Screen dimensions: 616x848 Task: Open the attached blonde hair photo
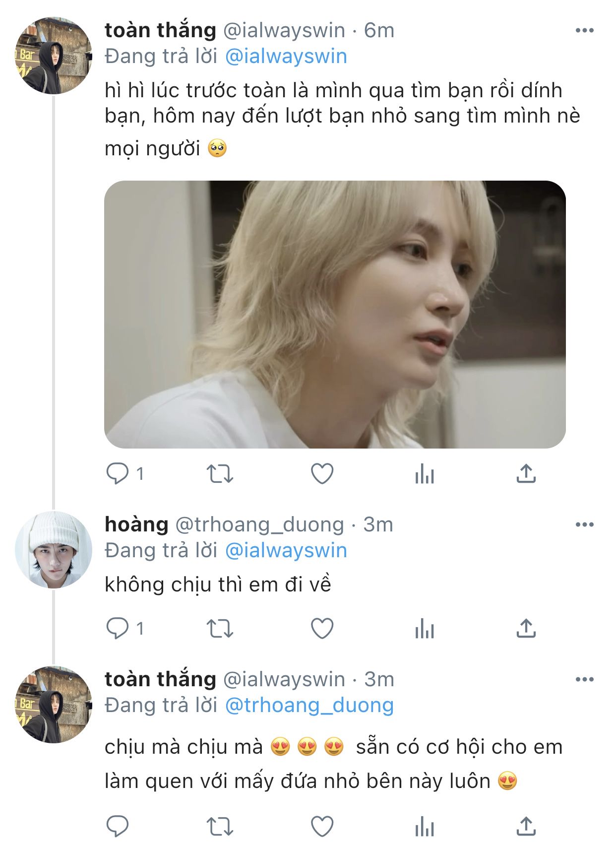335,314
